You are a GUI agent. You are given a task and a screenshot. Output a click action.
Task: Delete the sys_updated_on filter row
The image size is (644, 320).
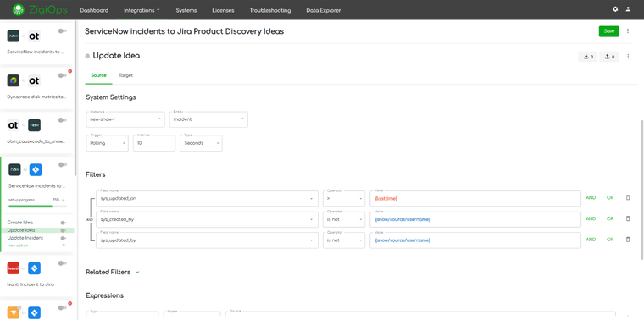tap(628, 198)
